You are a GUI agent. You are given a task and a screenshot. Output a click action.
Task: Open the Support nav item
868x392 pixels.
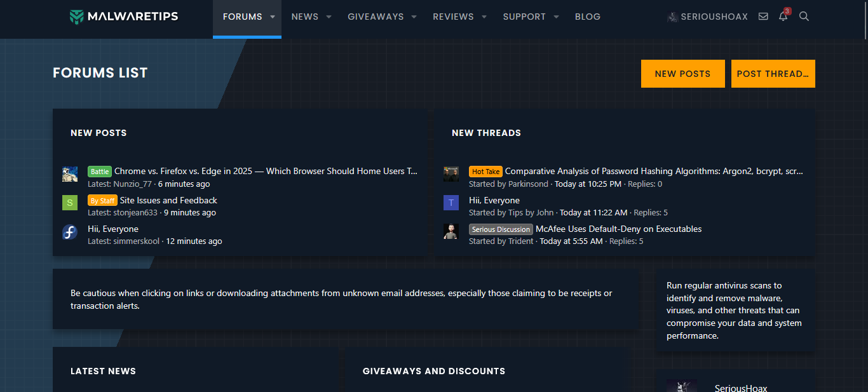(524, 17)
